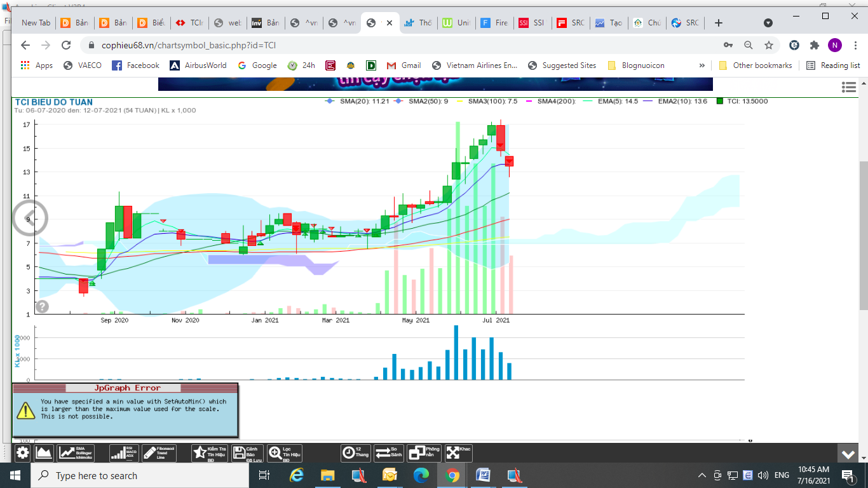
Task: Toggle fullscreen with the Khac expand icon
Action: point(458,453)
